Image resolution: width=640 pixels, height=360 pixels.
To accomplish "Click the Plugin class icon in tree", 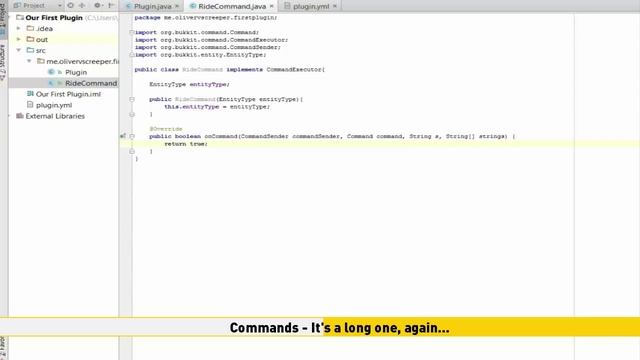I will (51, 72).
